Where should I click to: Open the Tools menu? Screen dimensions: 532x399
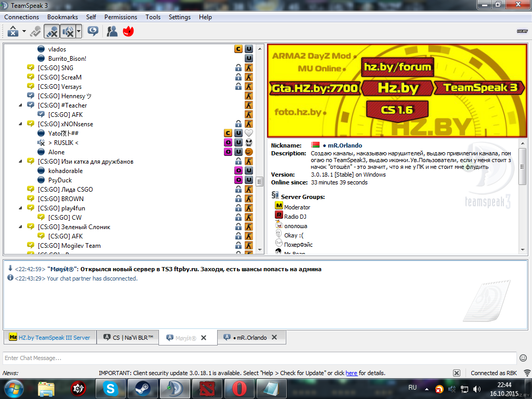pyautogui.click(x=153, y=17)
